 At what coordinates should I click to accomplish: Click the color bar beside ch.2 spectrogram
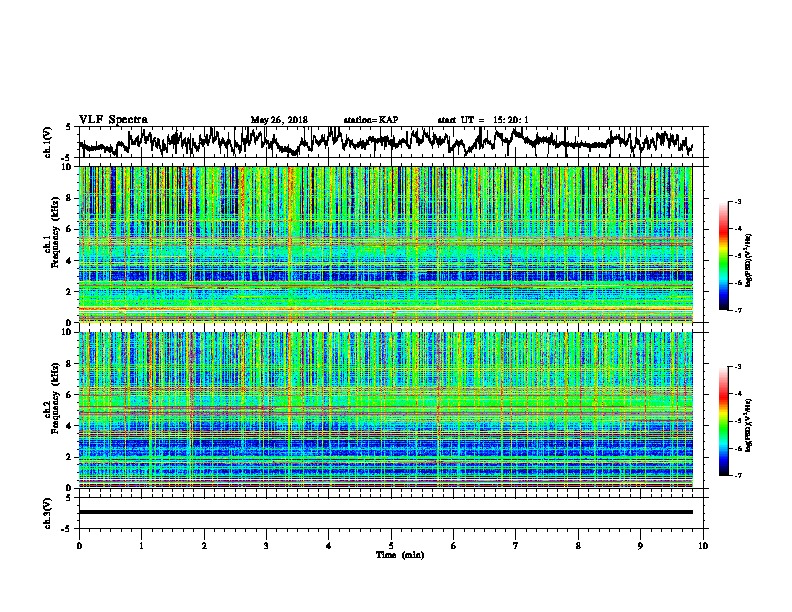[x=723, y=421]
